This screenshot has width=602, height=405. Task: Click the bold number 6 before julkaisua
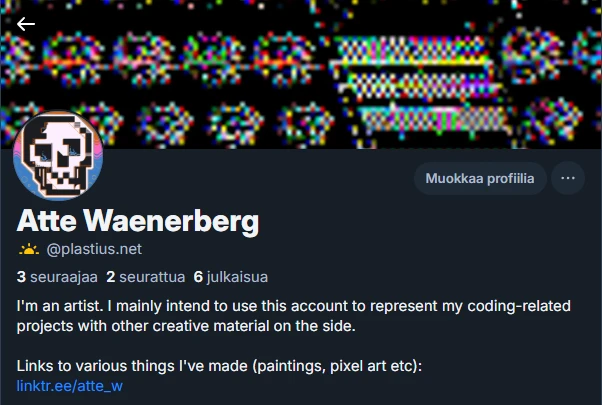(198, 277)
